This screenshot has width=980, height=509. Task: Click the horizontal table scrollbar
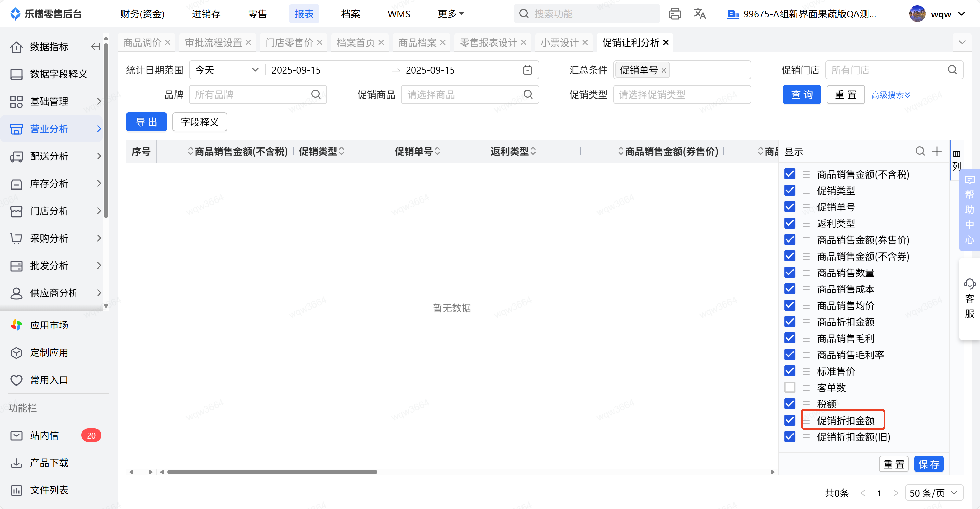click(272, 472)
